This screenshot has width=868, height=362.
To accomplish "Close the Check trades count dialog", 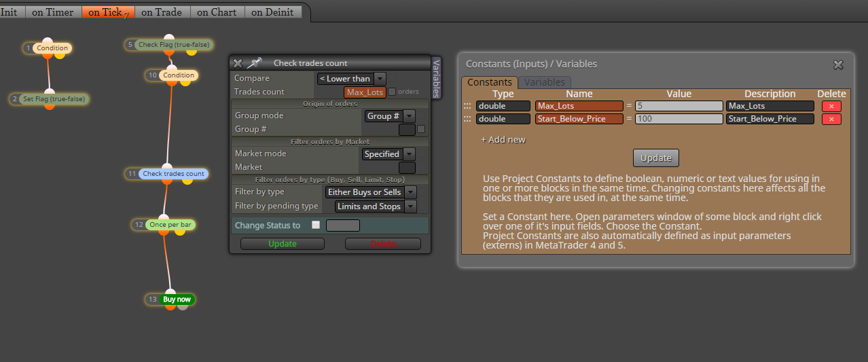I will (x=238, y=63).
